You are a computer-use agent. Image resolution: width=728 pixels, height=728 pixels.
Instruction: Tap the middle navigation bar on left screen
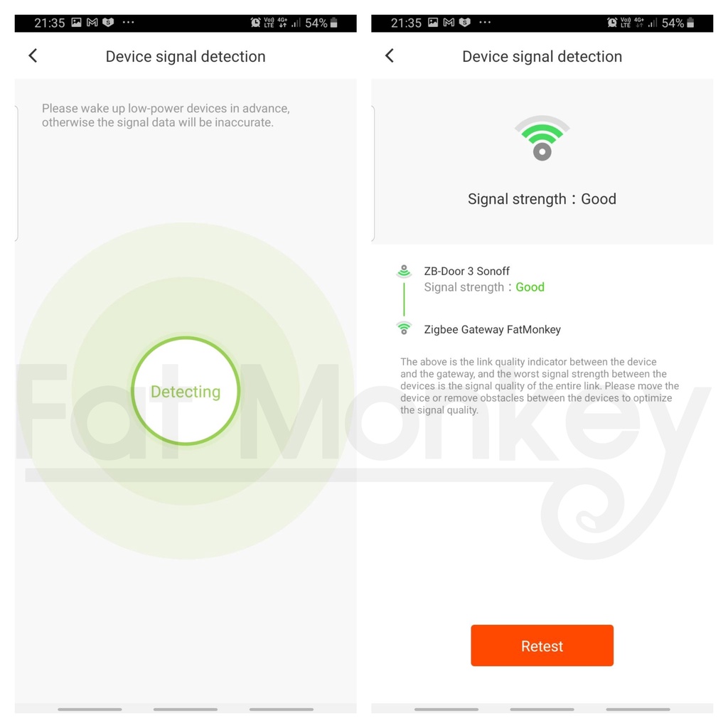pyautogui.click(x=186, y=710)
